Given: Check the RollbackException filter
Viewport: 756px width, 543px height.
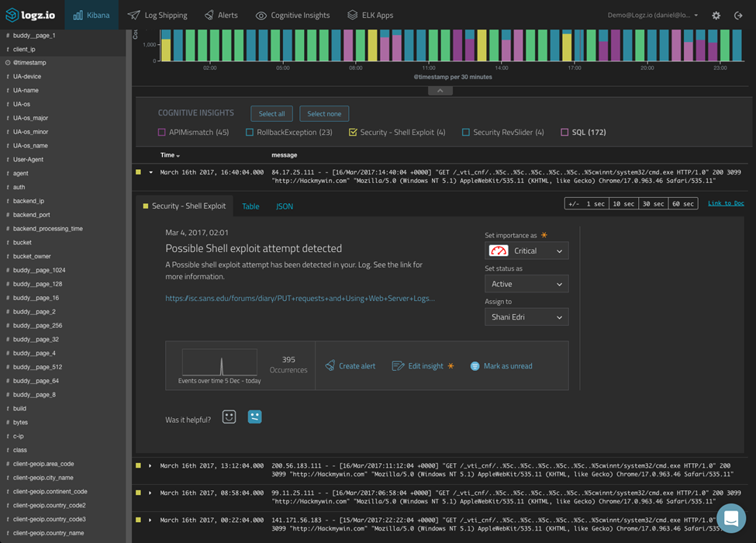Looking at the screenshot, I should tap(250, 132).
